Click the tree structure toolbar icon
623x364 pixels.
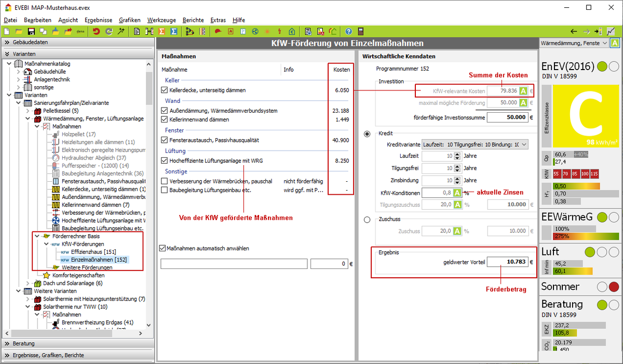(x=189, y=31)
